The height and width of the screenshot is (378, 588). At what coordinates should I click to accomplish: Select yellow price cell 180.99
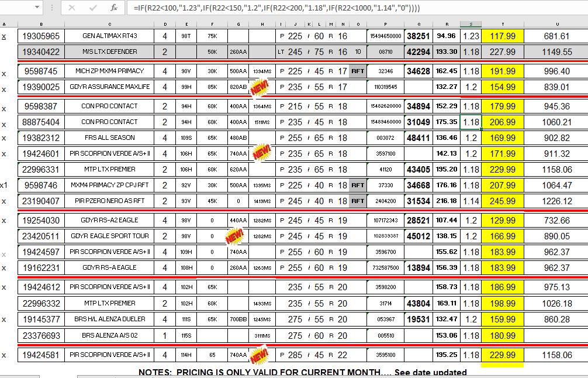click(503, 336)
